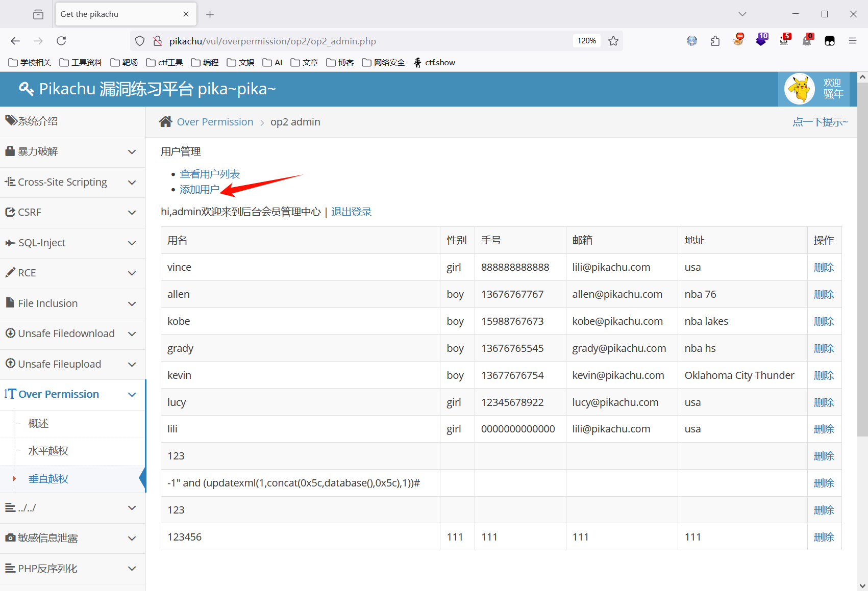The image size is (868, 591).
Task: Click the 退出登录 logout link
Action: [351, 212]
